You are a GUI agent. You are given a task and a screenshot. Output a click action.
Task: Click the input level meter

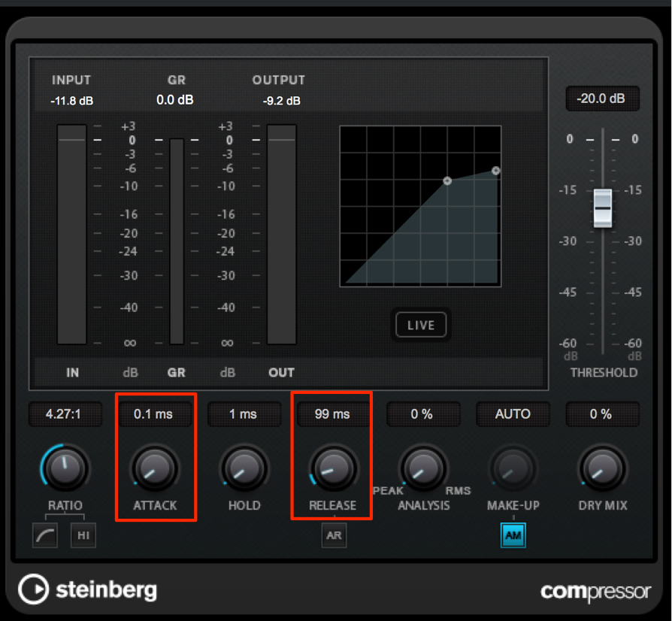71,235
